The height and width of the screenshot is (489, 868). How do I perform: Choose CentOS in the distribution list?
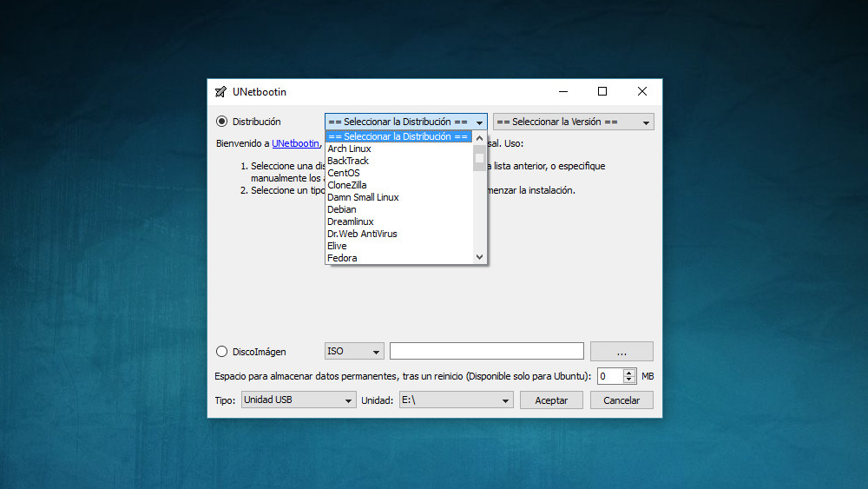coord(398,173)
